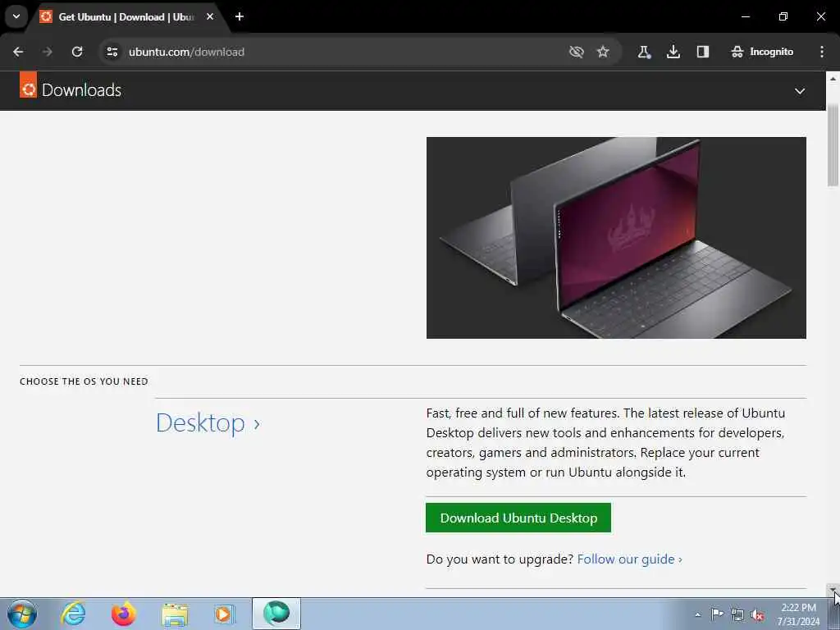This screenshot has height=630, width=840.
Task: Restore down the browser window
Action: click(783, 16)
